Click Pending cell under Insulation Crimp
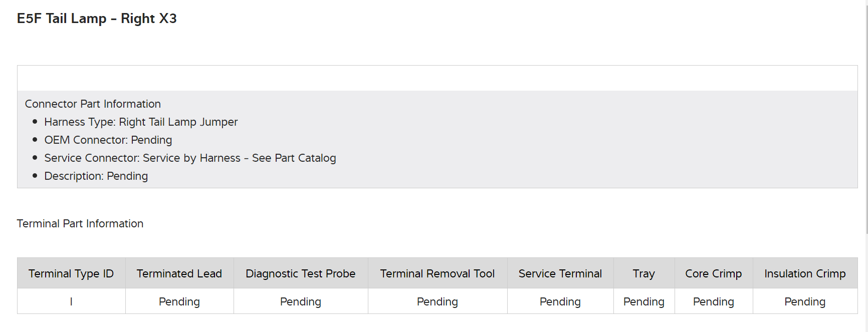868x332 pixels. coord(805,301)
